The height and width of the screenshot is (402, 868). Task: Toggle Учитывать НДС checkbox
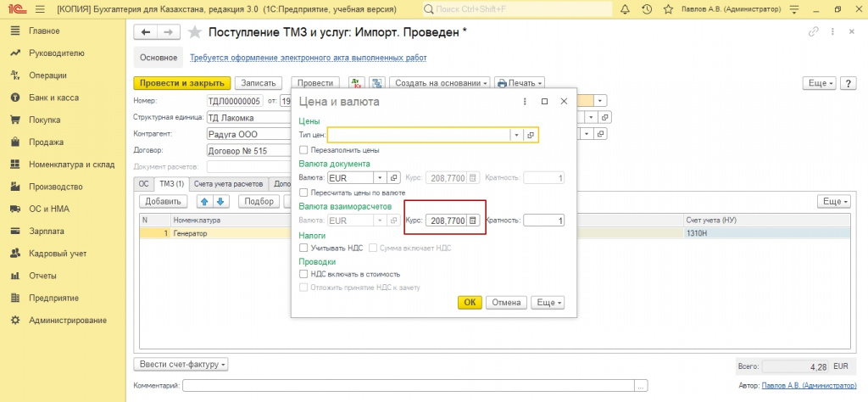click(303, 248)
